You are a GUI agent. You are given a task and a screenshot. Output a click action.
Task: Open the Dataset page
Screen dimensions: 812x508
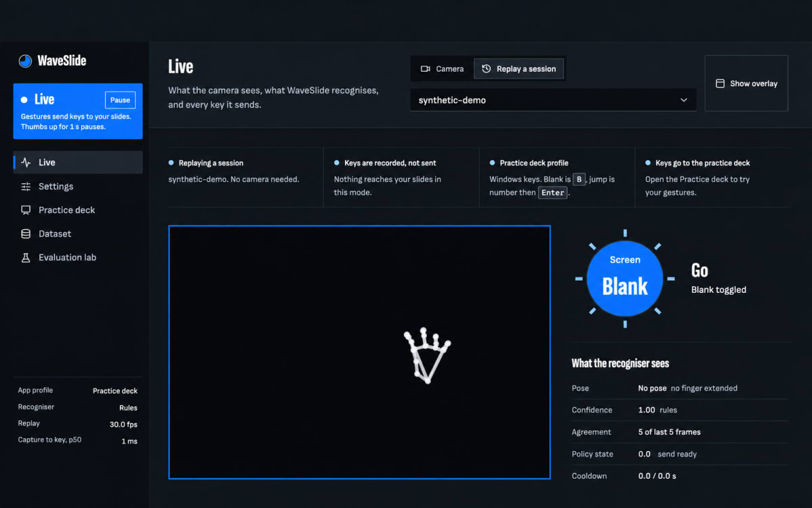(x=78, y=233)
